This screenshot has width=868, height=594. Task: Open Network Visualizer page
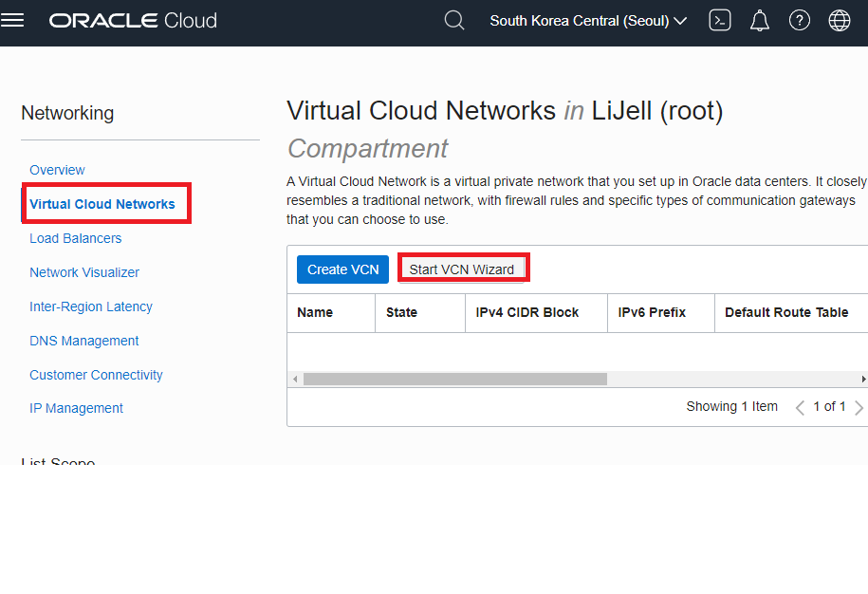click(84, 272)
